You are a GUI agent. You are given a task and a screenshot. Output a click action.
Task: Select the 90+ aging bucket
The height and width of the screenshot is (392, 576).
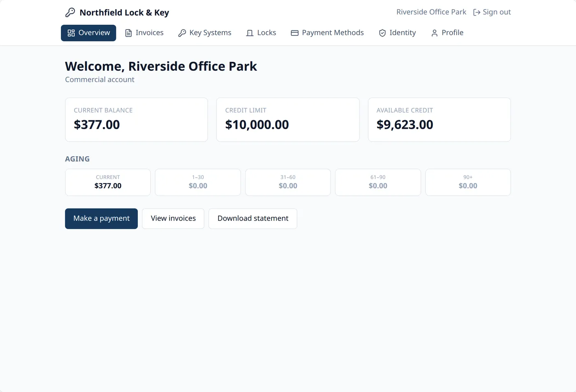point(468,182)
